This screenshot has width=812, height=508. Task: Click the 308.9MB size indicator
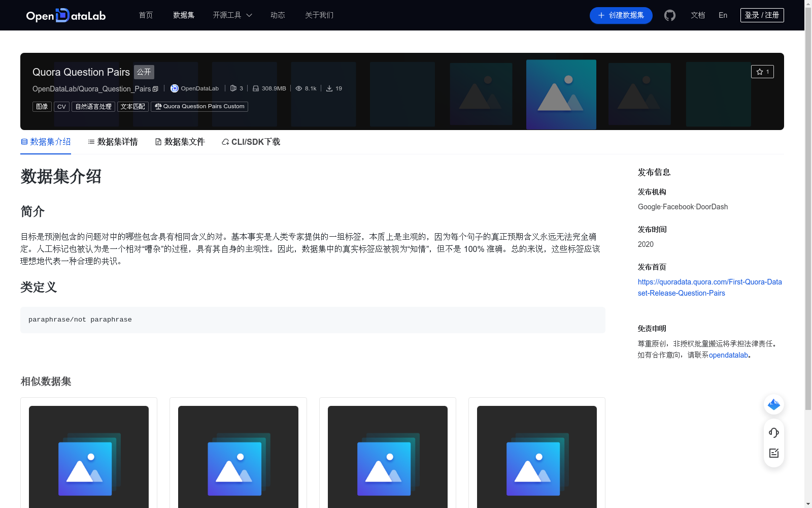[269, 88]
